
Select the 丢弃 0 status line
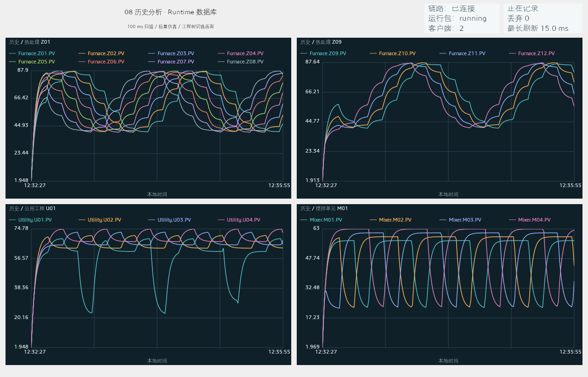tap(518, 18)
